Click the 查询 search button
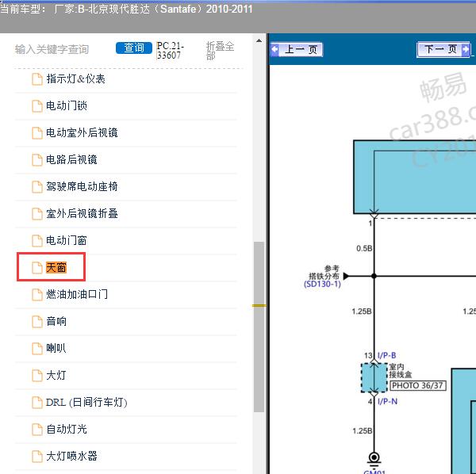Screen dimensions: 476x474 pyautogui.click(x=134, y=48)
